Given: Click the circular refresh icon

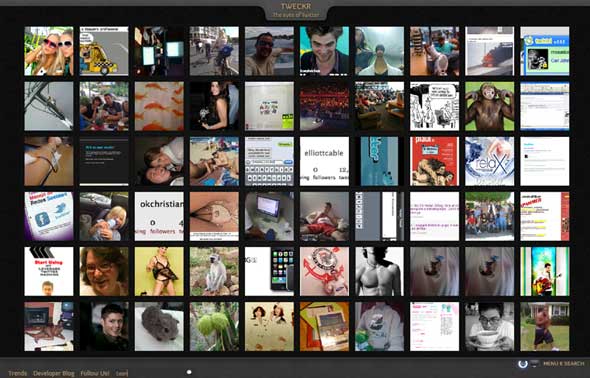Looking at the screenshot, I should (522, 363).
